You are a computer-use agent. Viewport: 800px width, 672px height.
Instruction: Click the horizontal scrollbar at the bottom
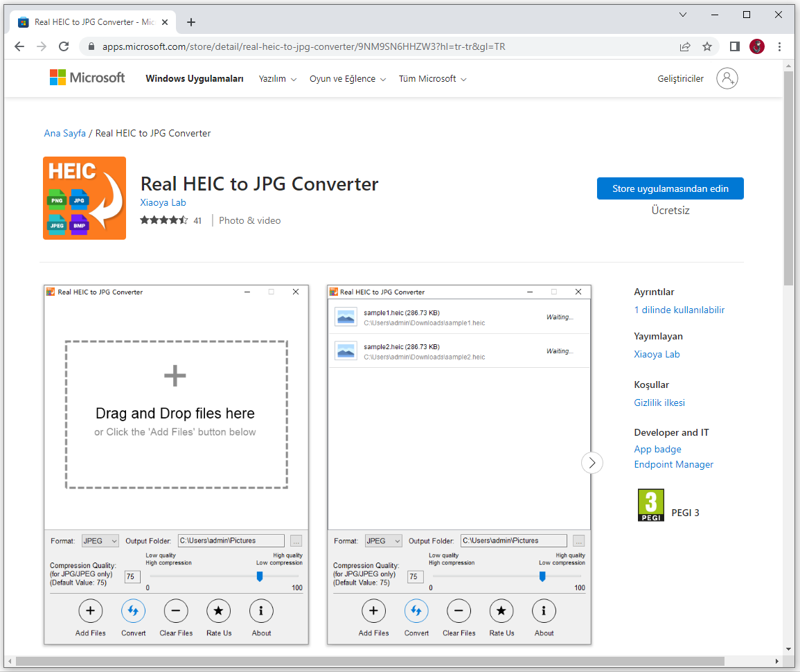367,661
